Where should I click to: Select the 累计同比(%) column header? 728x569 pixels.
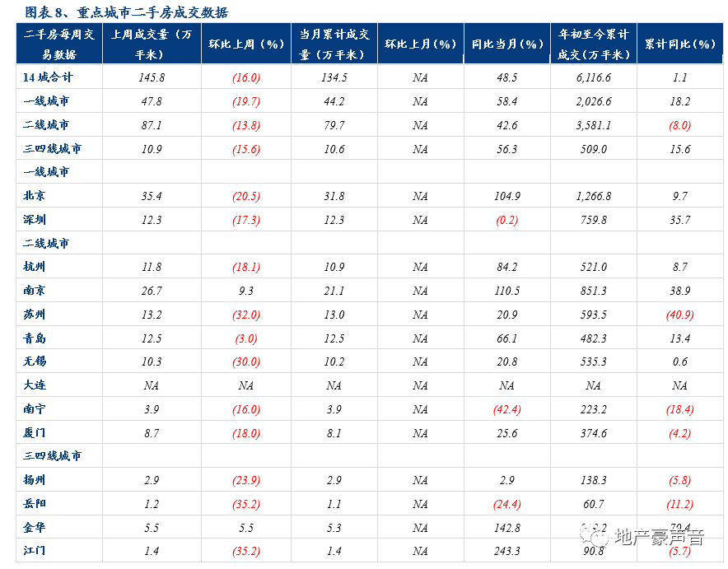[x=679, y=44]
